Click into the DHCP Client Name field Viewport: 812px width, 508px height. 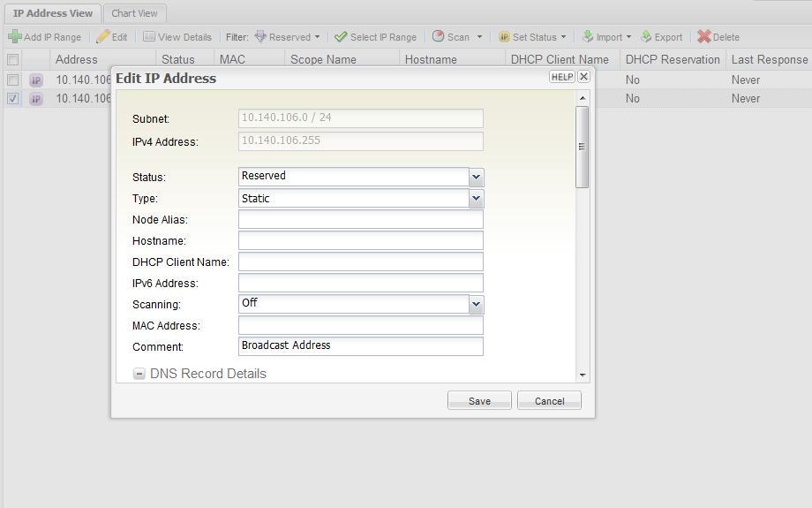[360, 262]
